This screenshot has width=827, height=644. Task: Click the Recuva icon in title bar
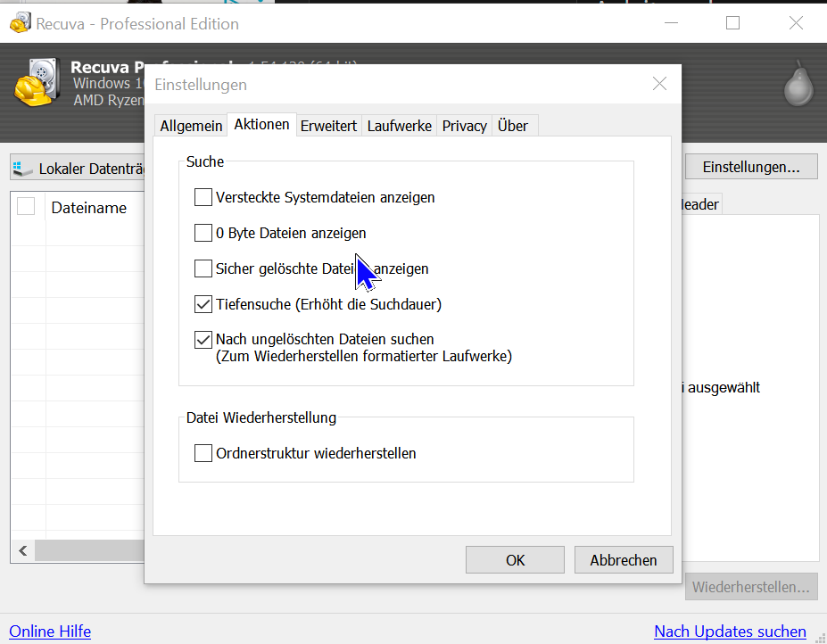click(x=20, y=22)
